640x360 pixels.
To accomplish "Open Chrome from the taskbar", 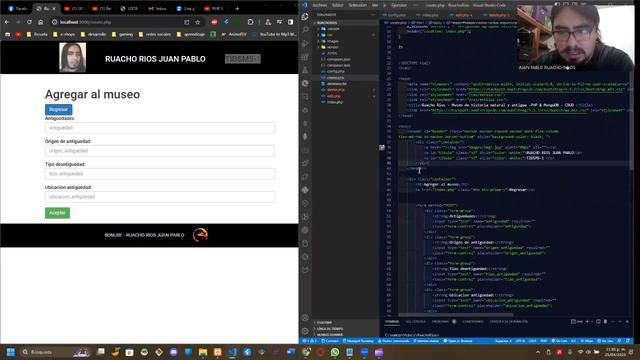I will tap(306, 352).
